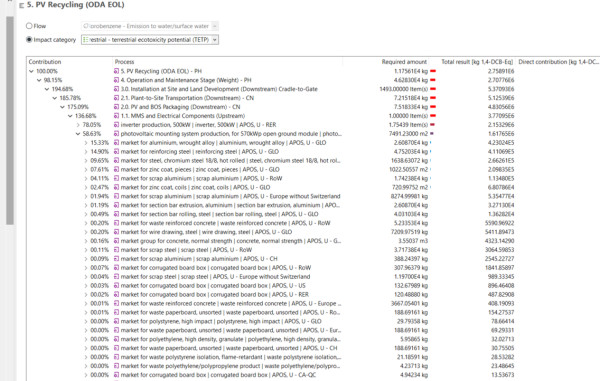Expand the 78.05% inverter production row
The height and width of the screenshot is (381, 600).
coord(78,125)
